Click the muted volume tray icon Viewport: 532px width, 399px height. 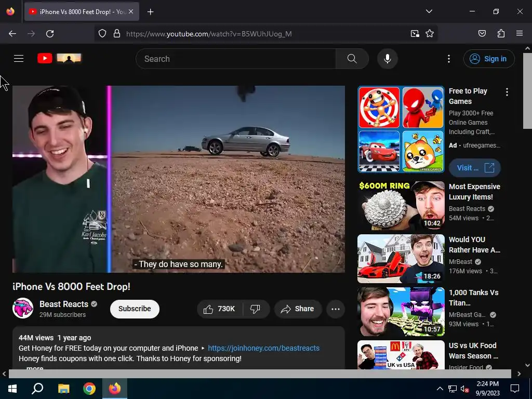pyautogui.click(x=464, y=389)
